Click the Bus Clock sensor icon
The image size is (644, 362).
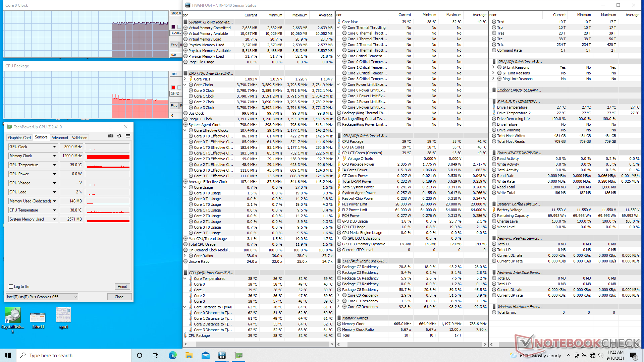(x=185, y=113)
